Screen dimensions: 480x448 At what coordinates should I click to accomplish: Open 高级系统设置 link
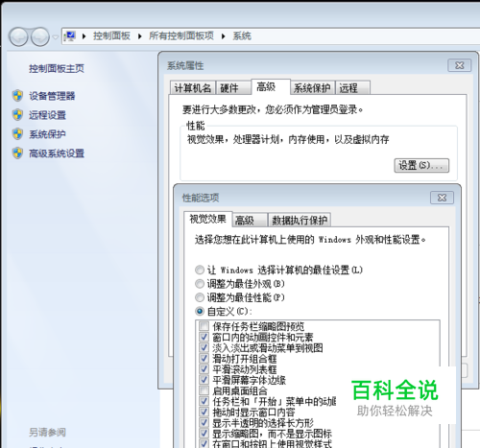tap(57, 153)
